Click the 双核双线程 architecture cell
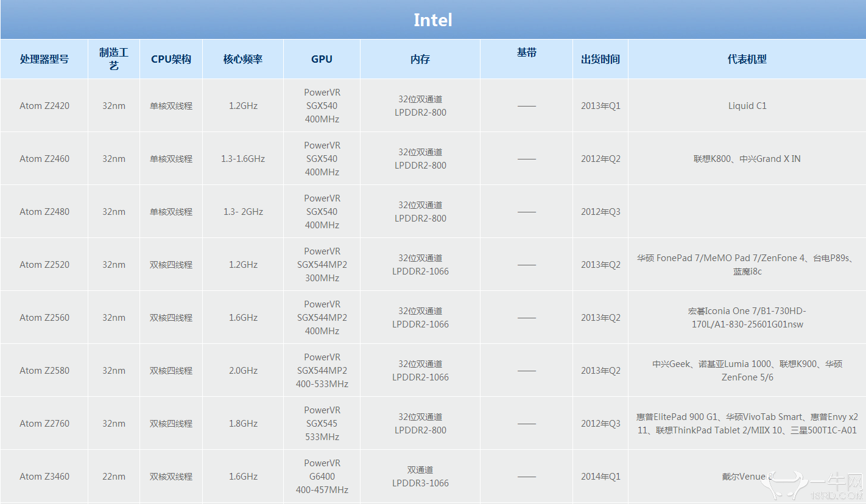This screenshot has width=866, height=504. pos(171,477)
